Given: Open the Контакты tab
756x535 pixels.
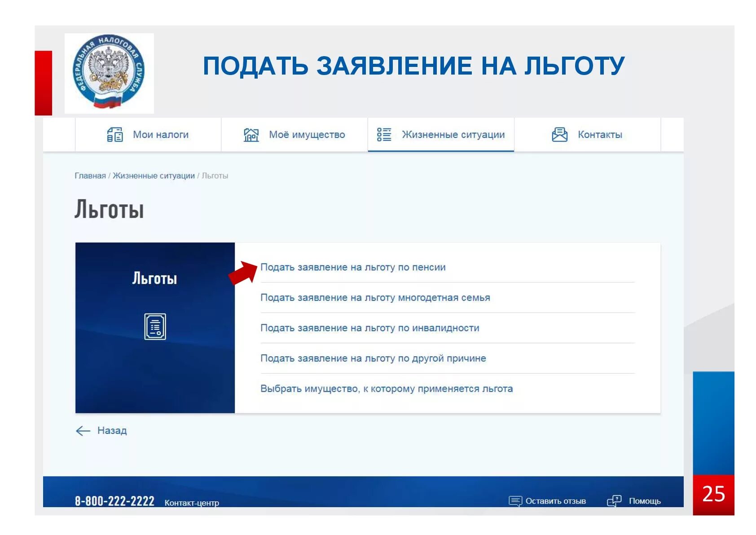Looking at the screenshot, I should (x=587, y=135).
